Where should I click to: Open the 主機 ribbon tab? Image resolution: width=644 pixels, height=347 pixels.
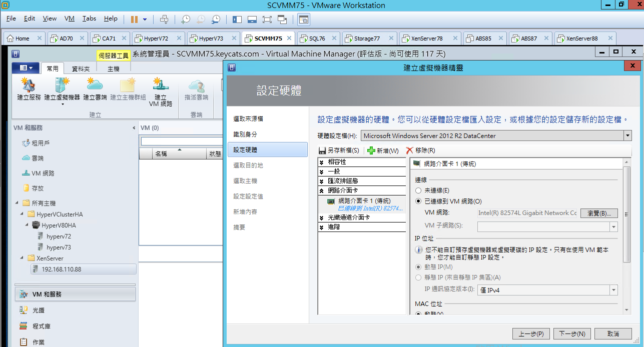pyautogui.click(x=113, y=68)
